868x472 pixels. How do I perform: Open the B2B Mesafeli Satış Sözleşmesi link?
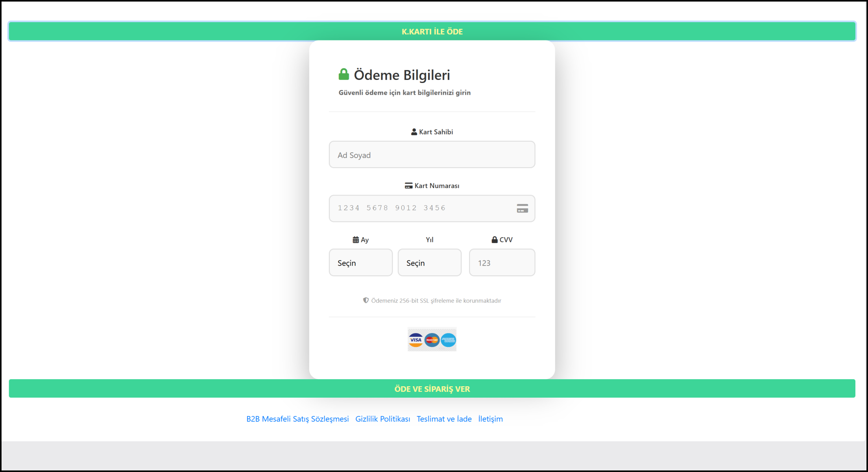(x=297, y=419)
